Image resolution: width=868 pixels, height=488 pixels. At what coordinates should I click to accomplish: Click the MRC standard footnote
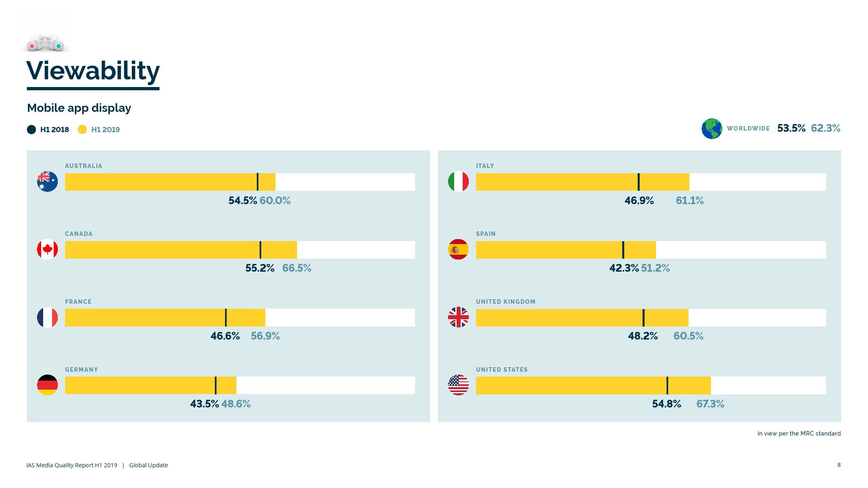(x=799, y=434)
